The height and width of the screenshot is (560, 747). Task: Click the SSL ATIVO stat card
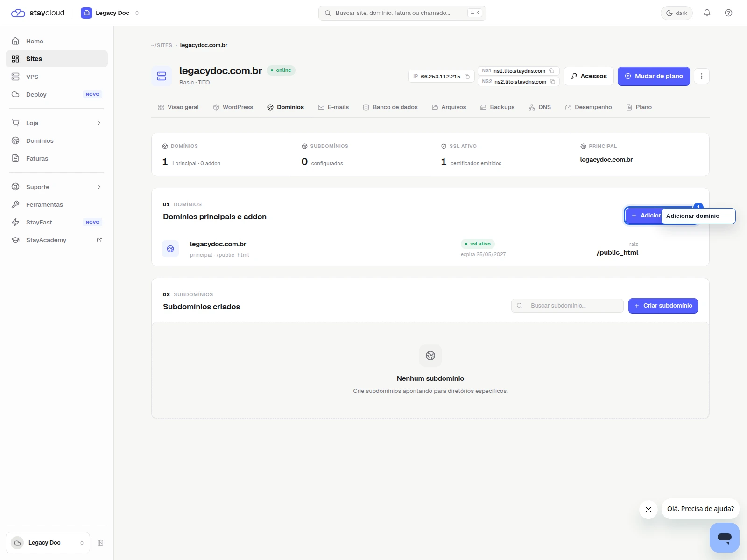click(500, 154)
